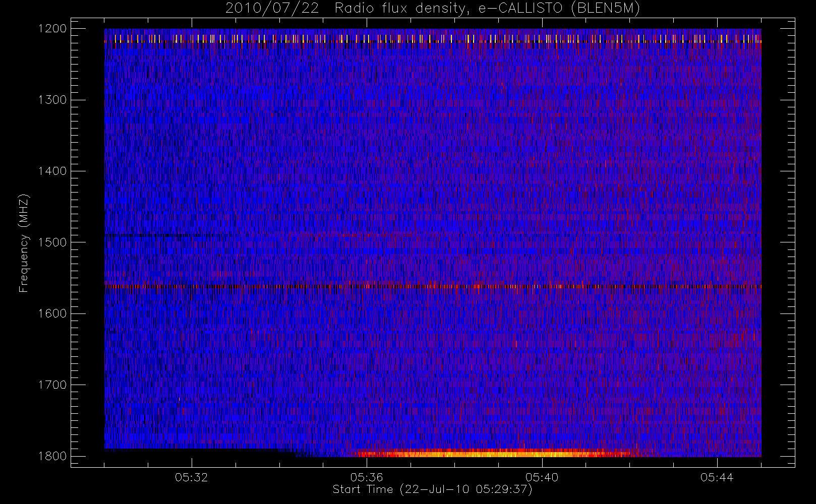Click the 05:36 time tick label
Image resolution: width=816 pixels, height=504 pixels.
coord(367,477)
